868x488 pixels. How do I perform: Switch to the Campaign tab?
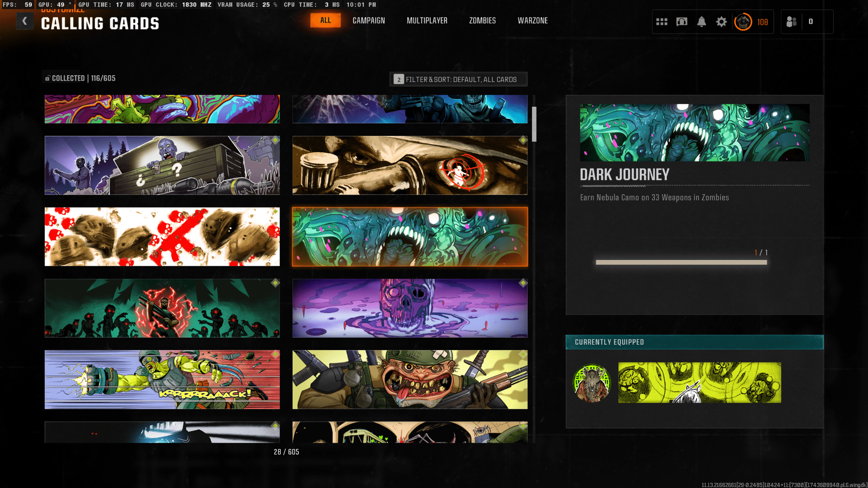(x=369, y=20)
